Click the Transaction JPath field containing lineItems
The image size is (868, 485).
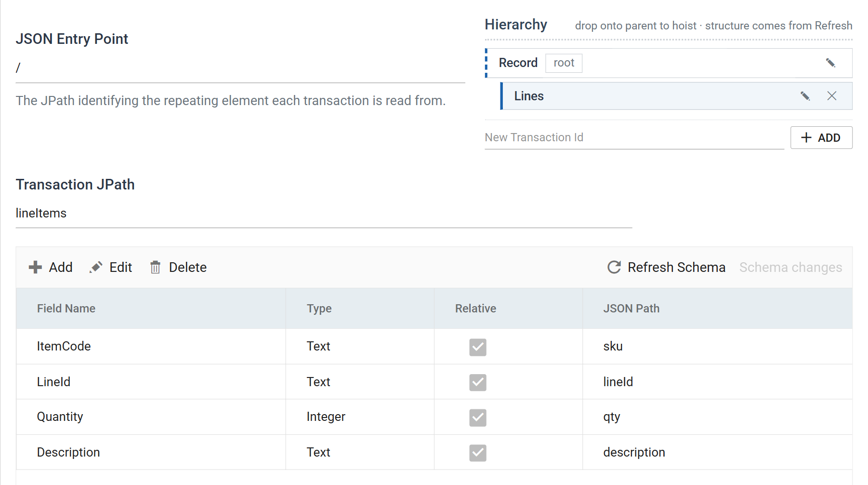[324, 214]
